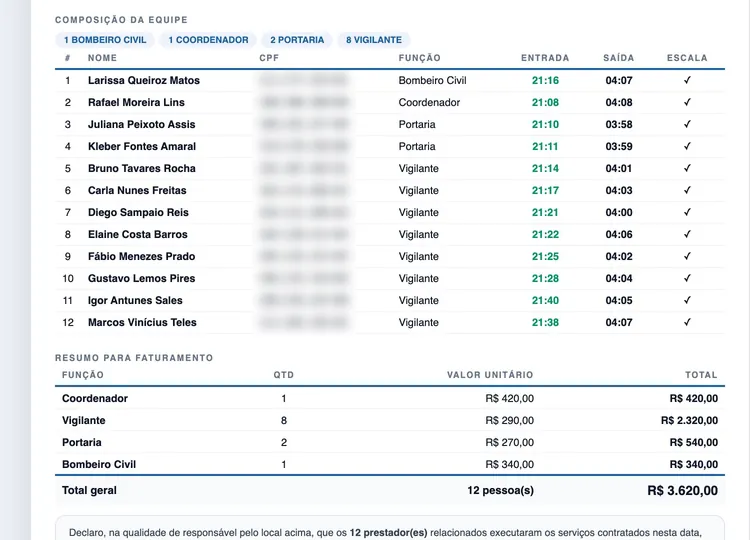Click the escala checkmark for Marcos Vinícius Teles
This screenshot has width=750, height=540.
coord(687,322)
